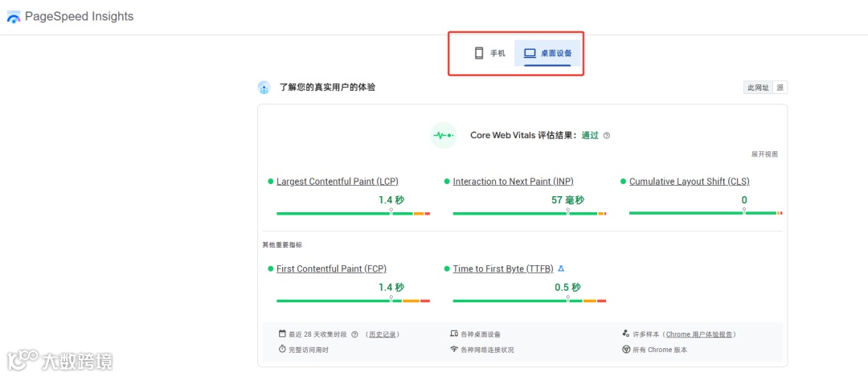The height and width of the screenshot is (377, 868).
Task: Click the LCP value 1.4 秒
Action: [x=391, y=200]
